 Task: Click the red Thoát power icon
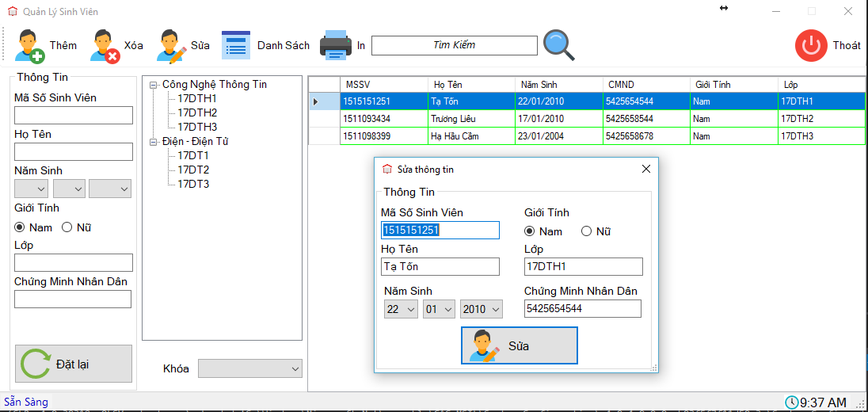810,45
